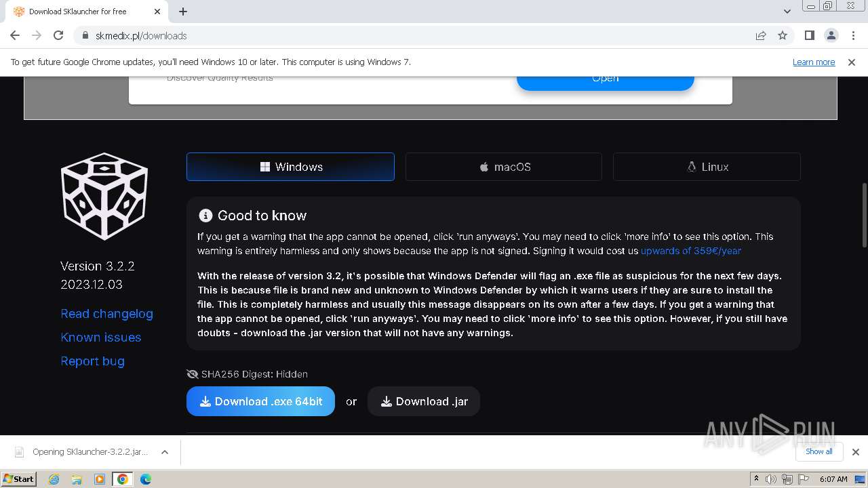The height and width of the screenshot is (488, 868).
Task: Launch Internet Explorer from taskbar
Action: pyautogui.click(x=54, y=479)
